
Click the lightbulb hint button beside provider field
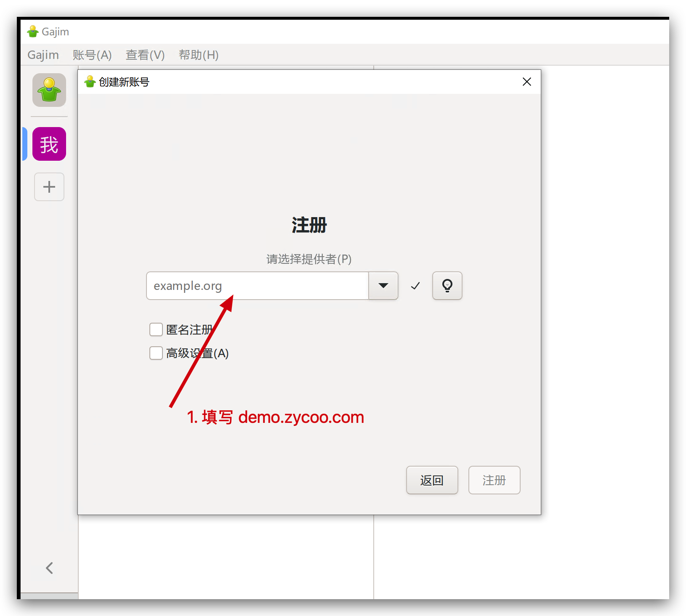(x=447, y=286)
